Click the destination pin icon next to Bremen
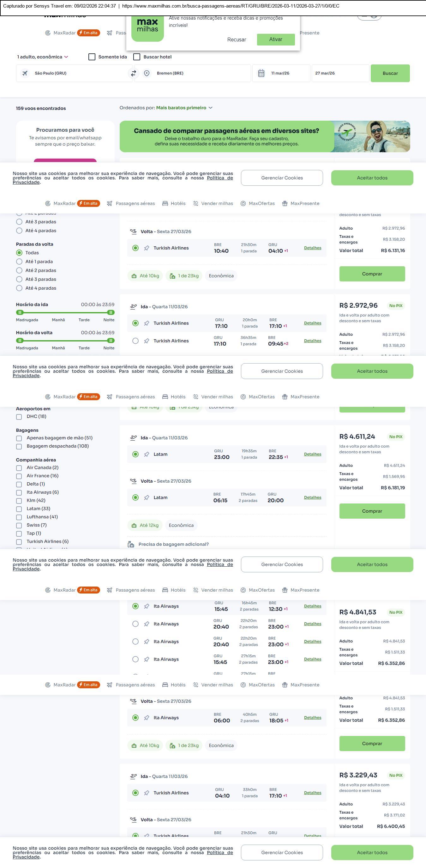The image size is (426, 868). coord(147,73)
